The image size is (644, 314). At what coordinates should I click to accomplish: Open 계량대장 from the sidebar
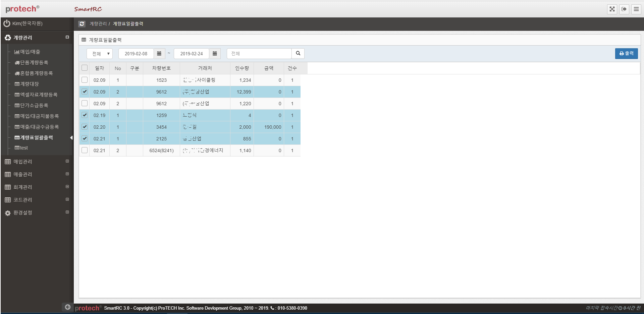(x=29, y=84)
